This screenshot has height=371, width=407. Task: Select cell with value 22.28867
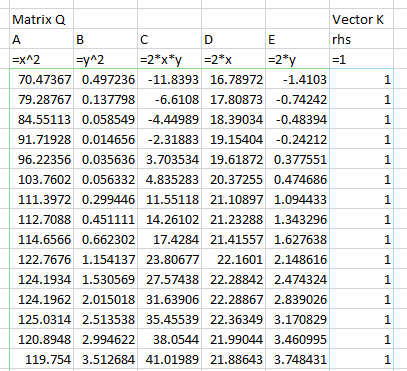(x=233, y=299)
